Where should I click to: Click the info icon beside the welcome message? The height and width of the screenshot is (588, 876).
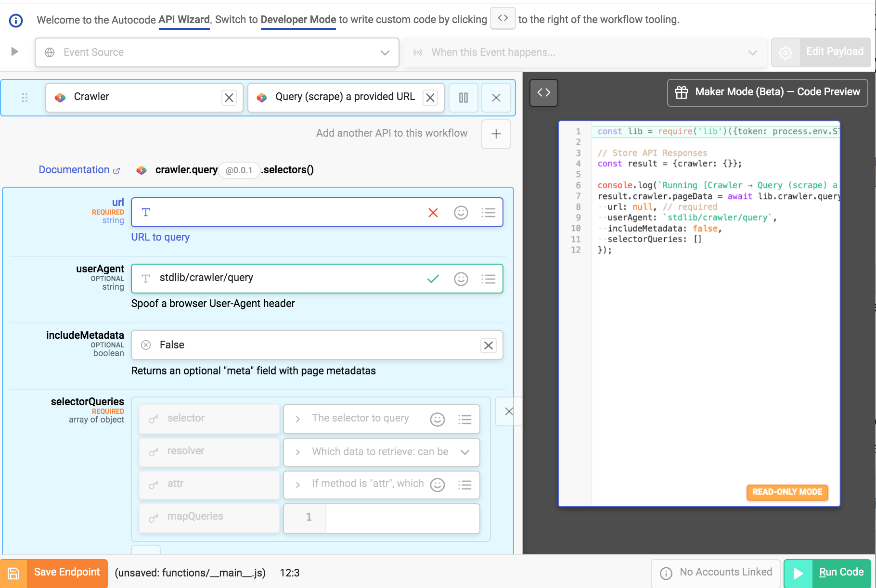click(x=16, y=20)
